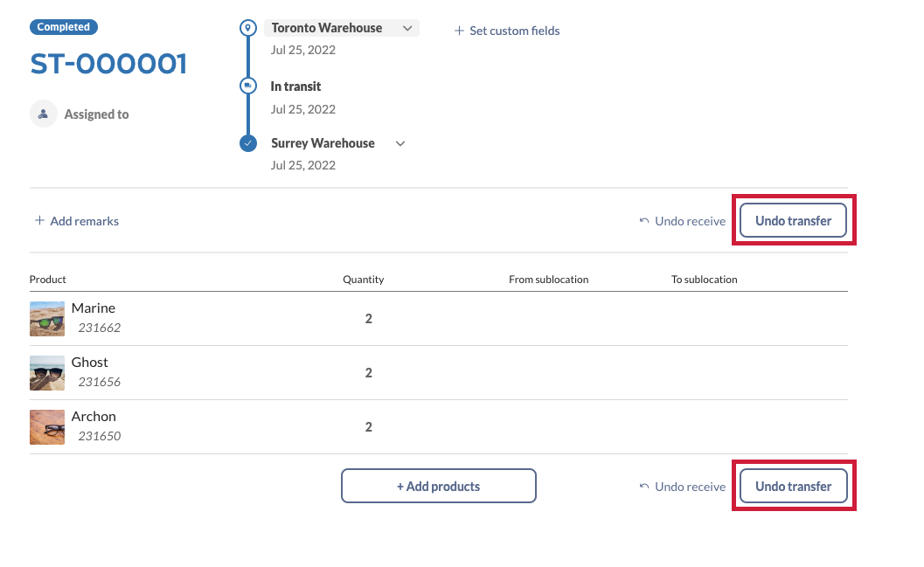Screen dimensions: 924x567
Task: Click the Toronto Warehouse location pin icon
Action: pos(248,29)
